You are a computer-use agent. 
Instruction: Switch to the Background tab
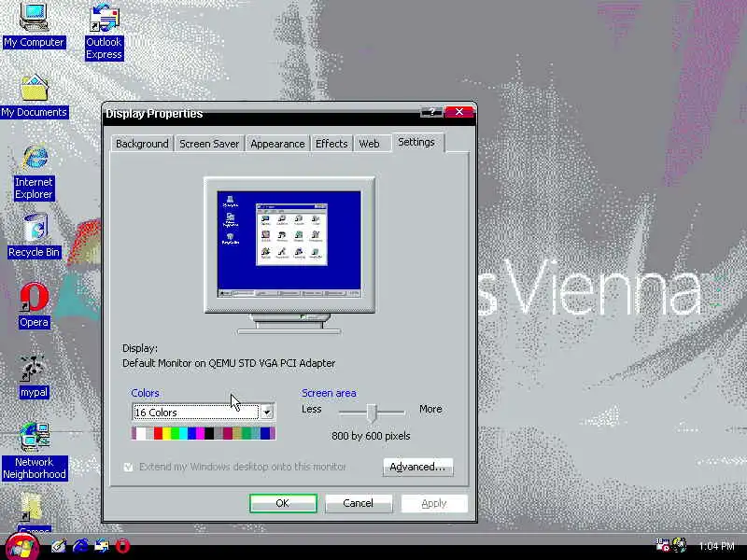[142, 144]
